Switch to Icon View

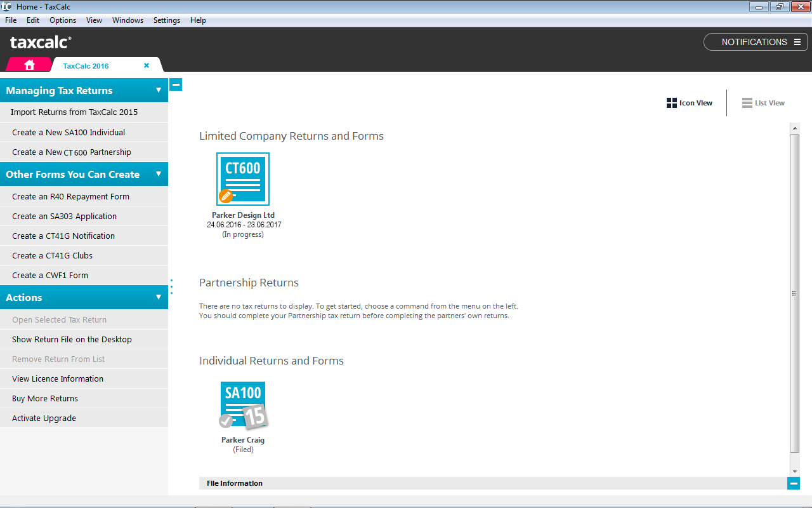point(690,103)
